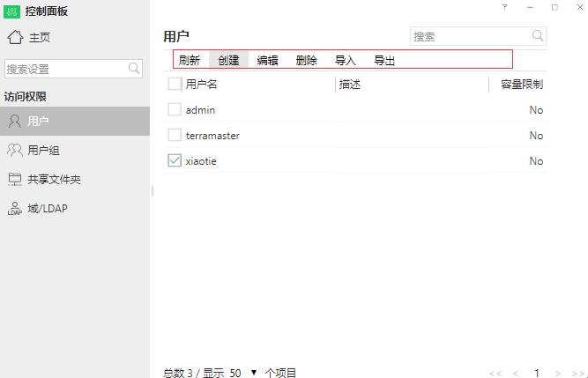This screenshot has height=378, width=588.
Task: Click 刷新 to refresh the user list
Action: tap(190, 61)
